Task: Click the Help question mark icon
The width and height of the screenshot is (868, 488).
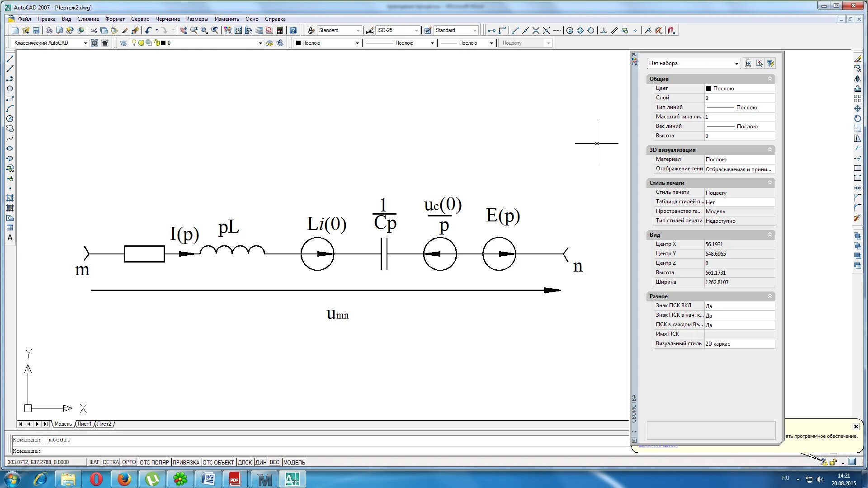Action: tap(293, 30)
